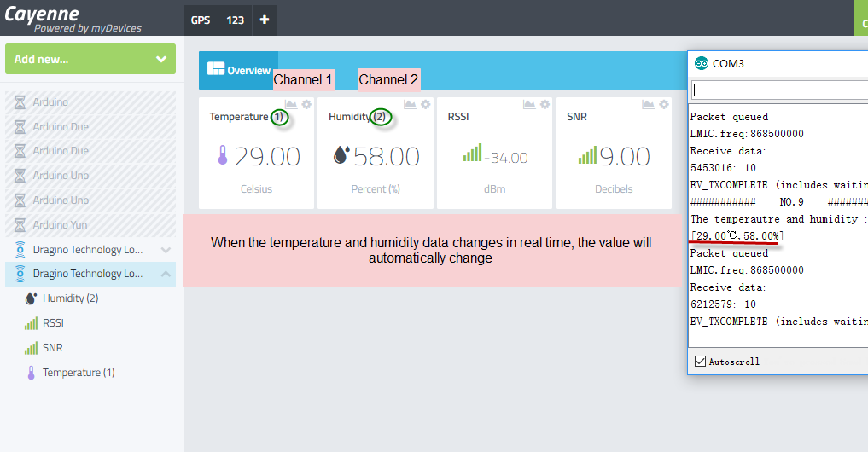Image resolution: width=868 pixels, height=452 pixels.
Task: Click 'Percent (%)' unit label
Action: (x=376, y=189)
